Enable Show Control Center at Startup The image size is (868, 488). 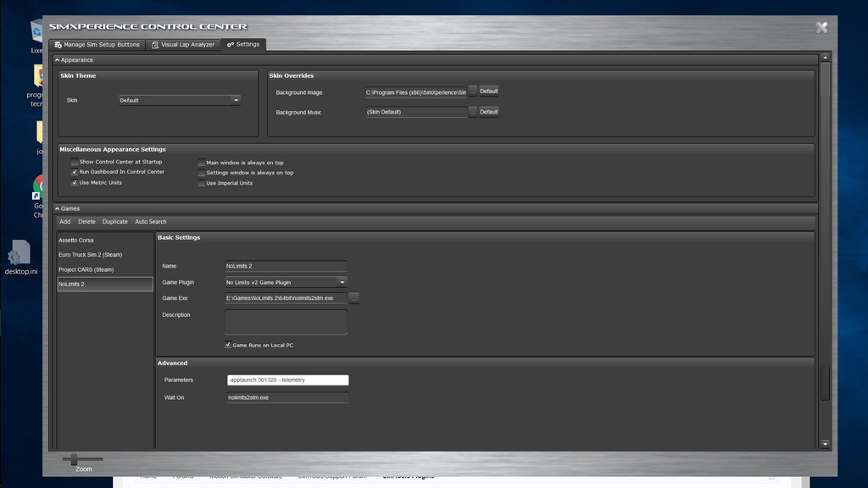pyautogui.click(x=75, y=162)
